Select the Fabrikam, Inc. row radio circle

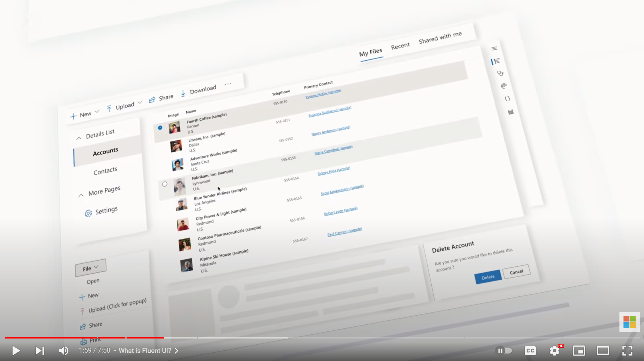[x=165, y=184]
